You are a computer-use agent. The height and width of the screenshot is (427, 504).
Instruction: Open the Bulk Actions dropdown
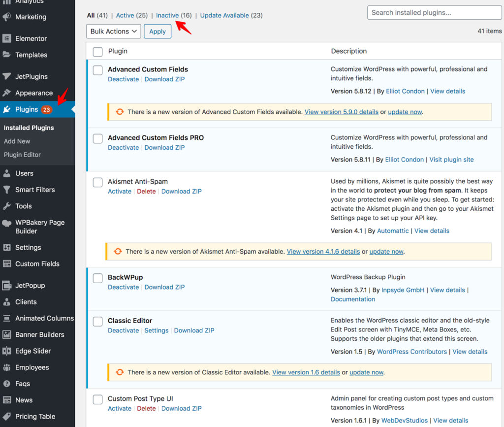[x=113, y=31]
